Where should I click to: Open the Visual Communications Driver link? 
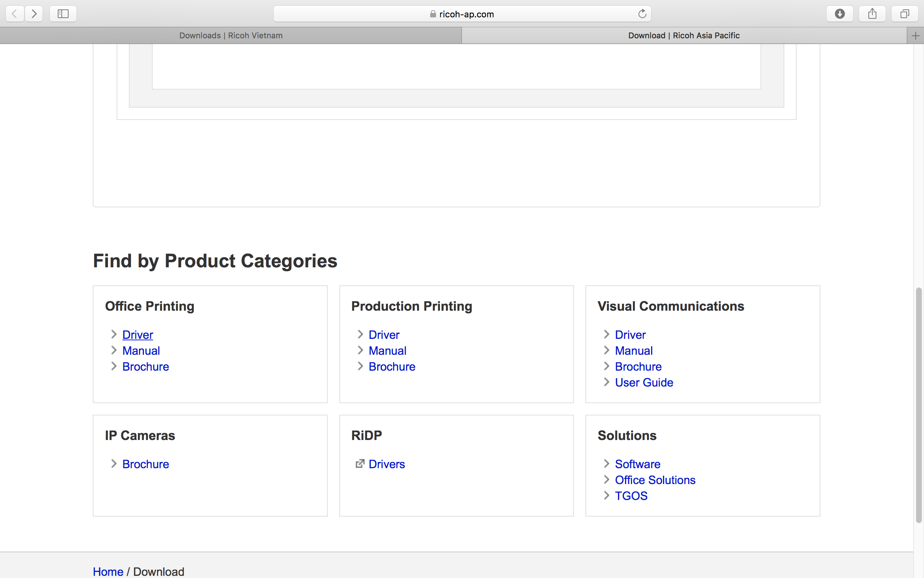(x=630, y=335)
